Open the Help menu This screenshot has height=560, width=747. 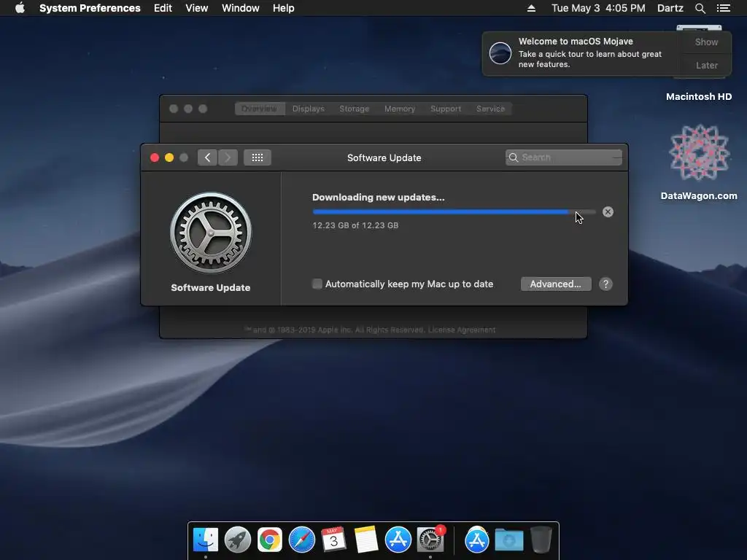[283, 8]
